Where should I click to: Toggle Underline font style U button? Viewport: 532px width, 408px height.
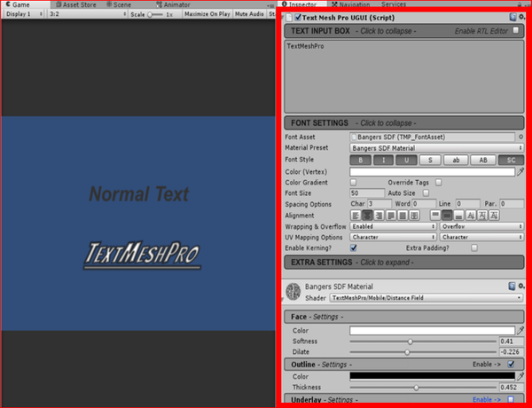[406, 160]
